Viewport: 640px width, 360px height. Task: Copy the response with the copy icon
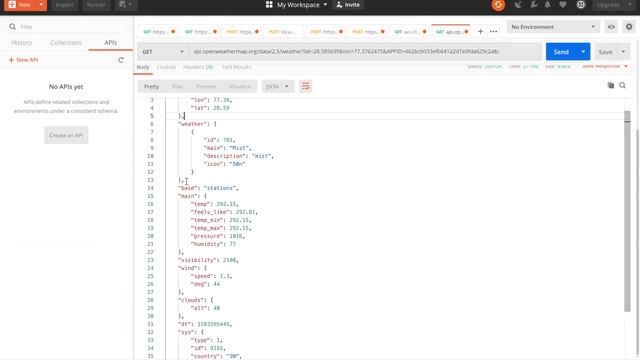coord(611,85)
